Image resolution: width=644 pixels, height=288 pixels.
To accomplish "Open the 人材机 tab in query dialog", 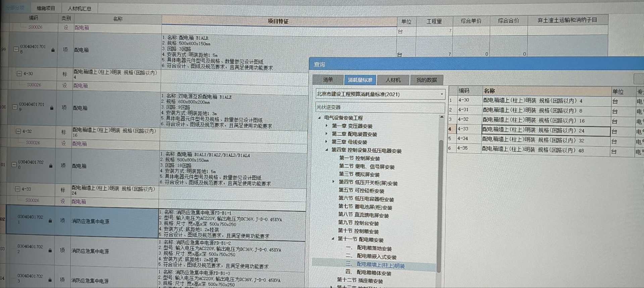I will pyautogui.click(x=393, y=80).
